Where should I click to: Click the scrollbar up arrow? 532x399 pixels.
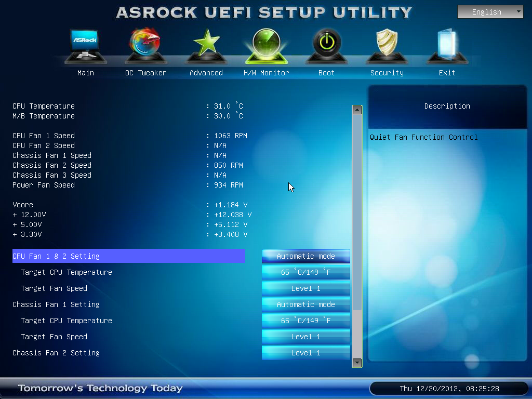(357, 110)
